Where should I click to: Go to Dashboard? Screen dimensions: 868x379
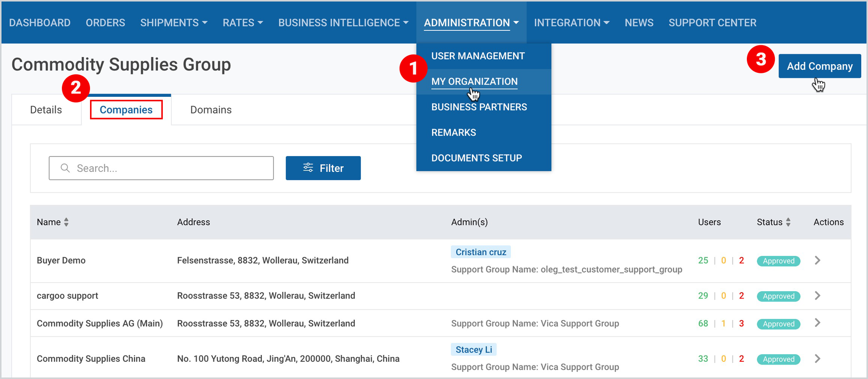(x=40, y=23)
